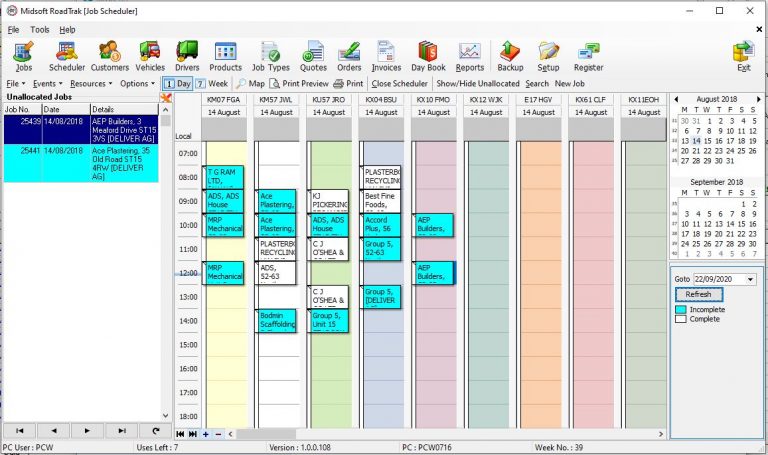Viewport: 768px width, 455px height.
Task: Click unallocated list scroll down arrow
Action: point(166,416)
